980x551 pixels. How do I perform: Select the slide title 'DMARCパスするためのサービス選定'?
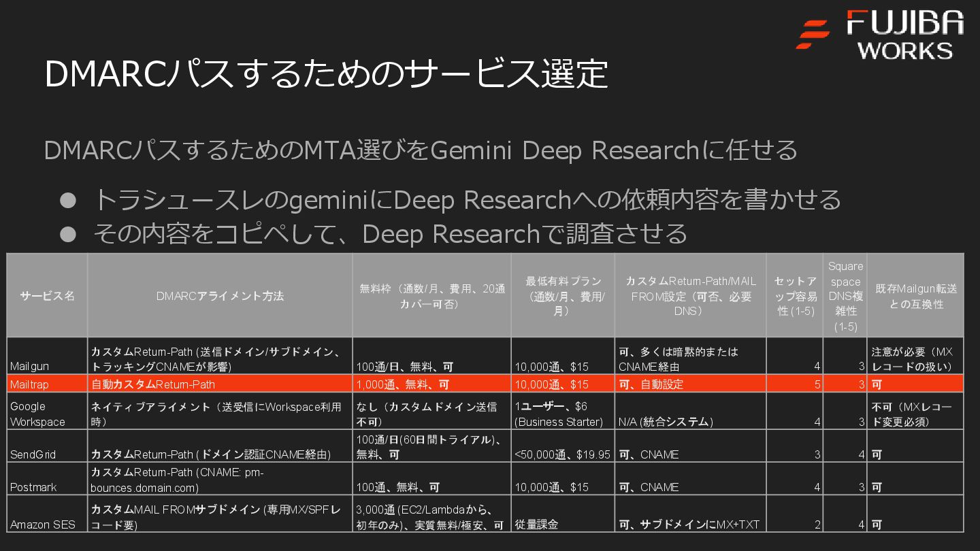325,74
